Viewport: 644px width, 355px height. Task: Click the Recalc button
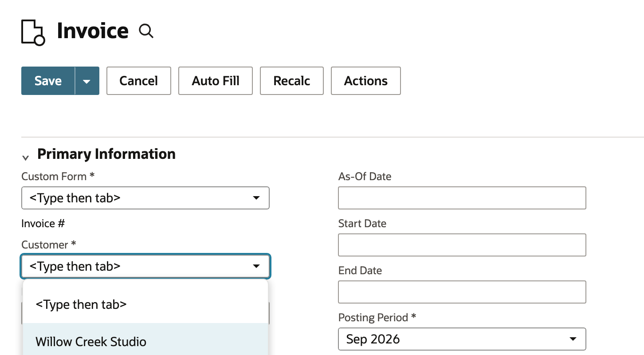[x=292, y=81]
